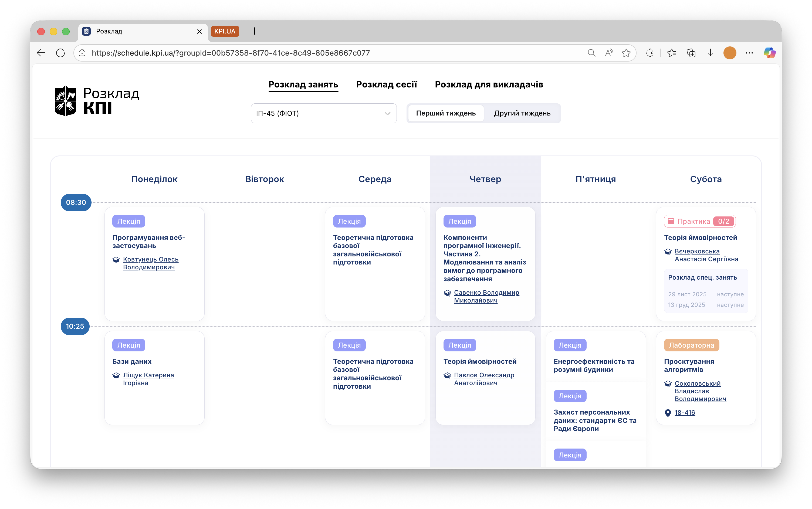812x509 pixels.
Task: Switch to Другий тиждень
Action: 522,113
